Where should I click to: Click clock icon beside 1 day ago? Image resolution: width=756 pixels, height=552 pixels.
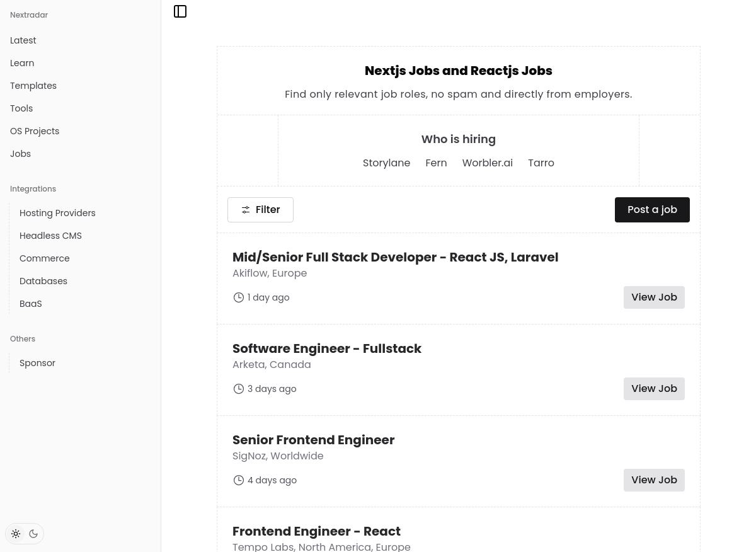tap(239, 297)
